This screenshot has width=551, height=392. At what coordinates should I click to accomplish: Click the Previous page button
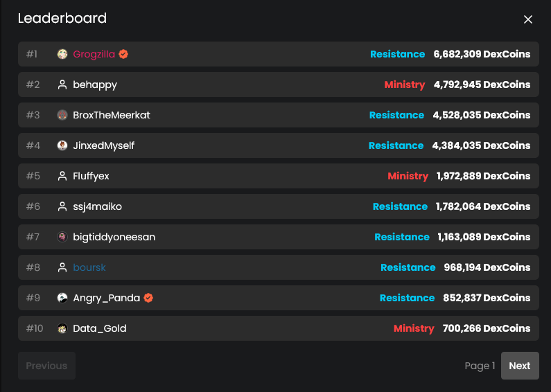pyautogui.click(x=46, y=366)
